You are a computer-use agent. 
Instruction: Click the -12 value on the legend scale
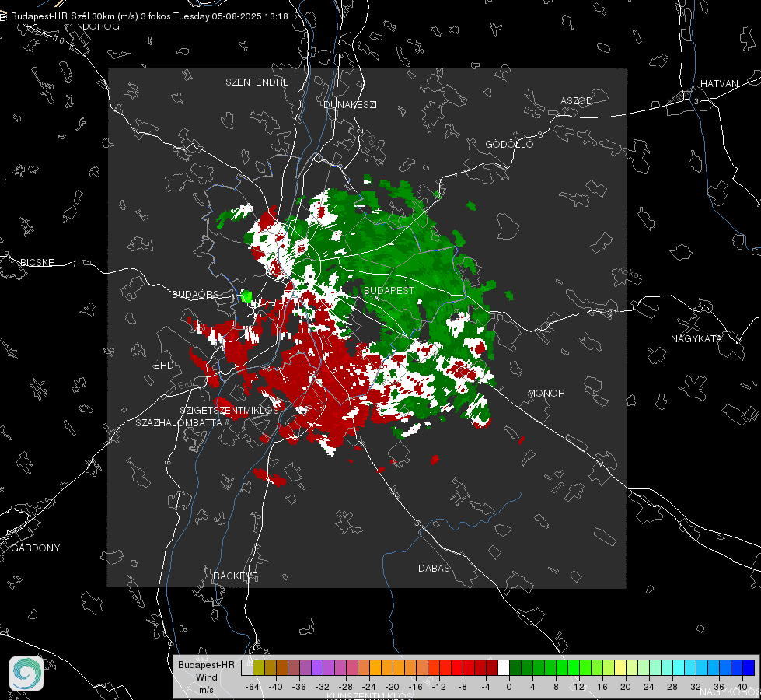438,687
